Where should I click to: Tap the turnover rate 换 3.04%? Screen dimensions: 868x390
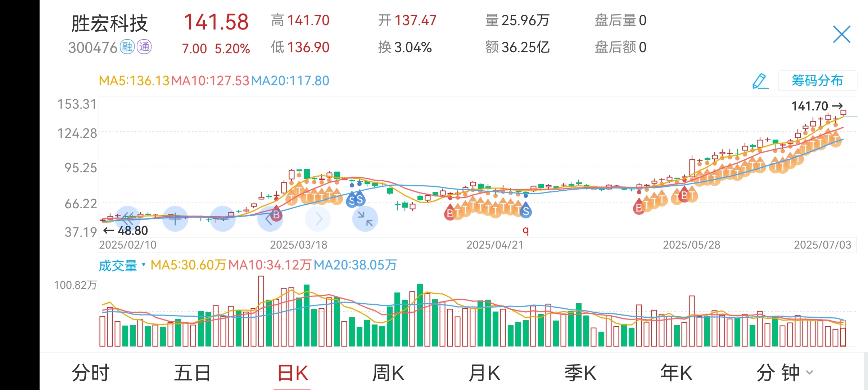pyautogui.click(x=405, y=47)
